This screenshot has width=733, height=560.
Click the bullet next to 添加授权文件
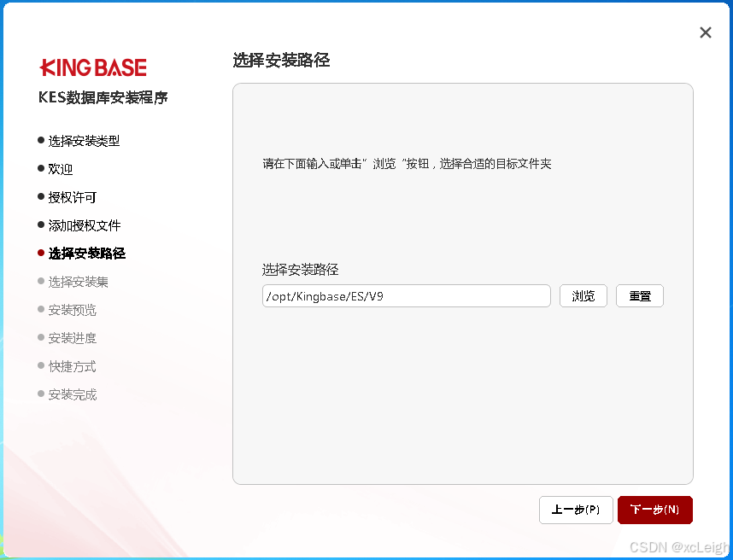coord(41,225)
